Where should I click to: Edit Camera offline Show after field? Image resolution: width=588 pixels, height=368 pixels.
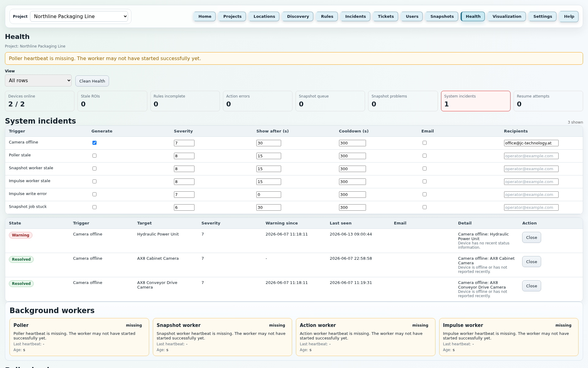pyautogui.click(x=269, y=143)
